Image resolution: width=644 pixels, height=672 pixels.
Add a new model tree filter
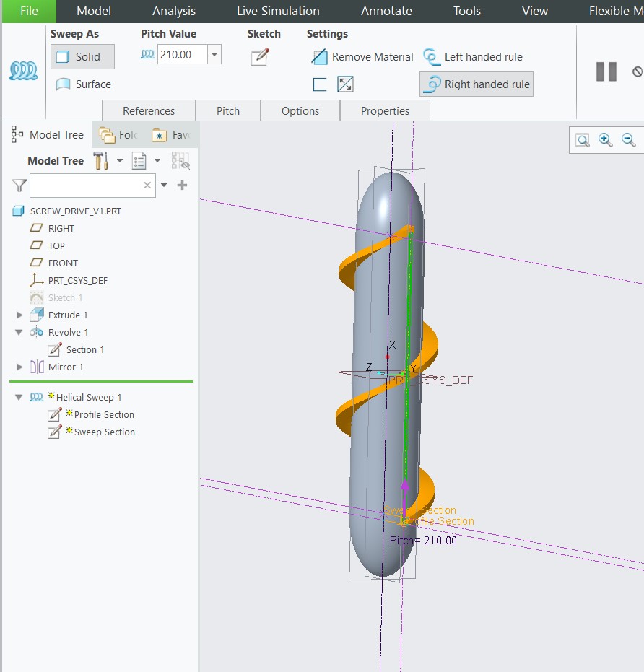(x=182, y=185)
